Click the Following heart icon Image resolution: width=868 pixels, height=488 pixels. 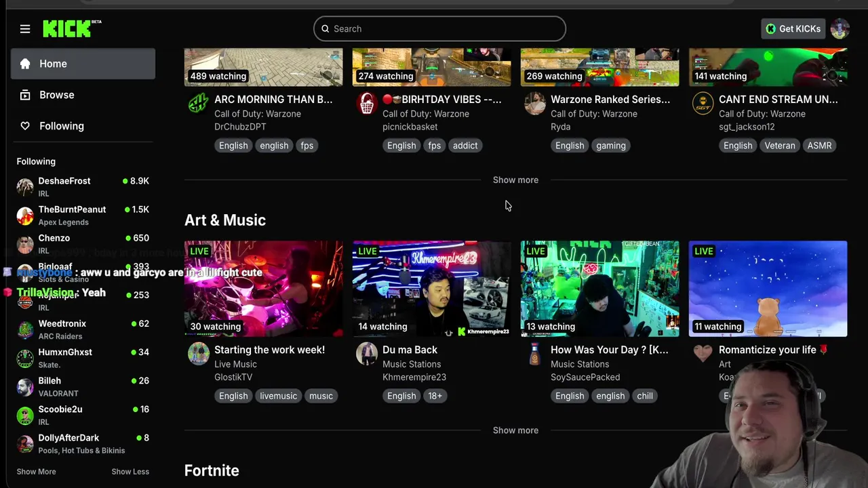(x=25, y=126)
